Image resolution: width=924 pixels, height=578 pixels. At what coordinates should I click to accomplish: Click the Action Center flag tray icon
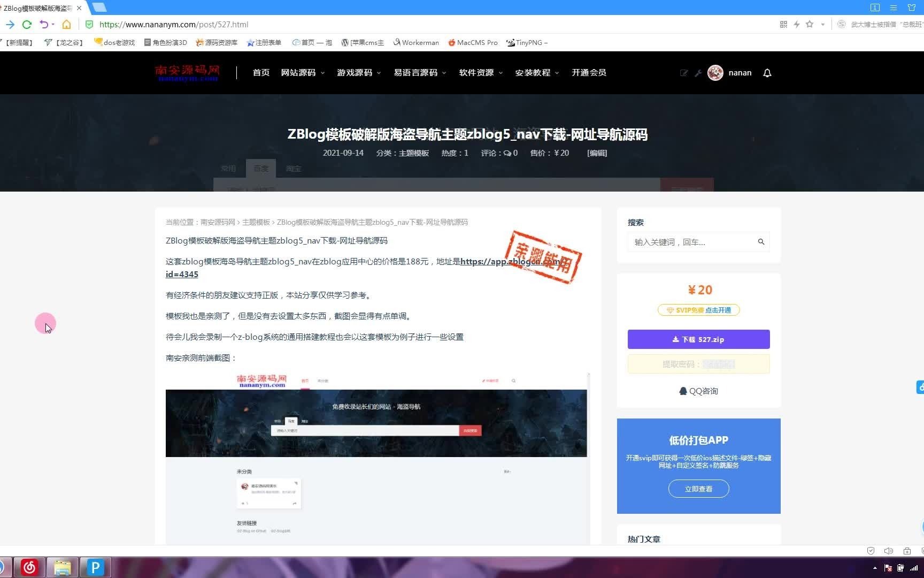click(888, 568)
